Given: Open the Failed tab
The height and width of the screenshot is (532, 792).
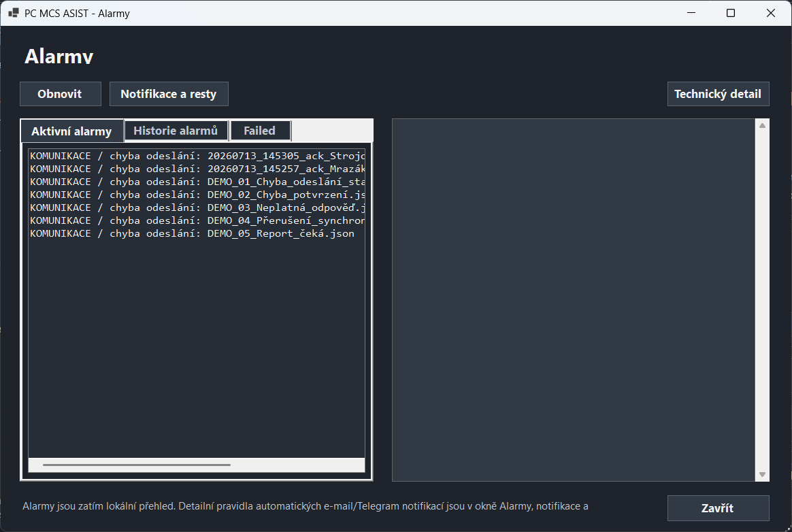Looking at the screenshot, I should 260,131.
